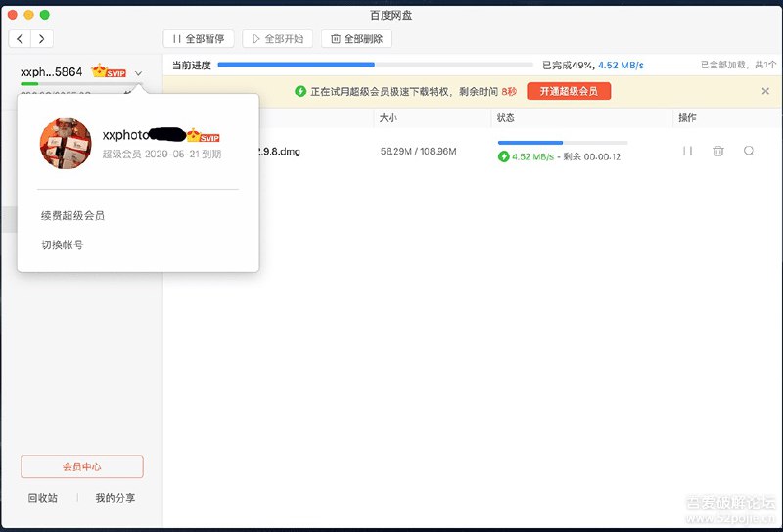
Task: Open 回收站 link at sidebar bottom
Action: (42, 498)
